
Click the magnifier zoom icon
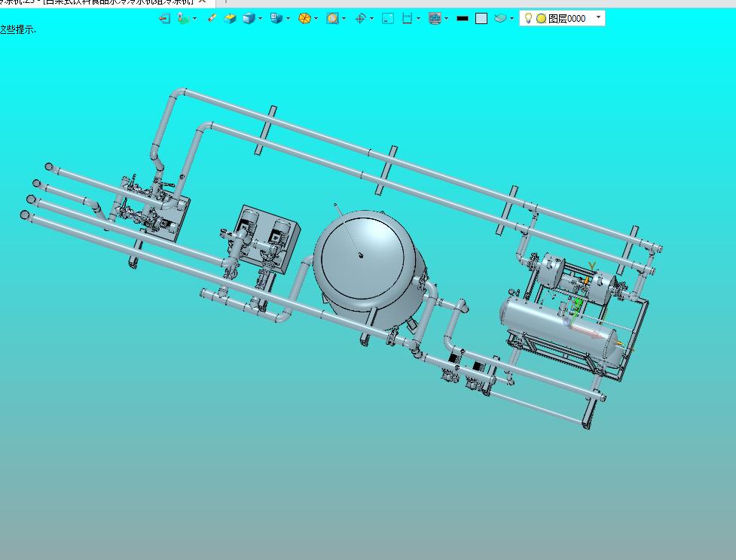click(x=332, y=18)
